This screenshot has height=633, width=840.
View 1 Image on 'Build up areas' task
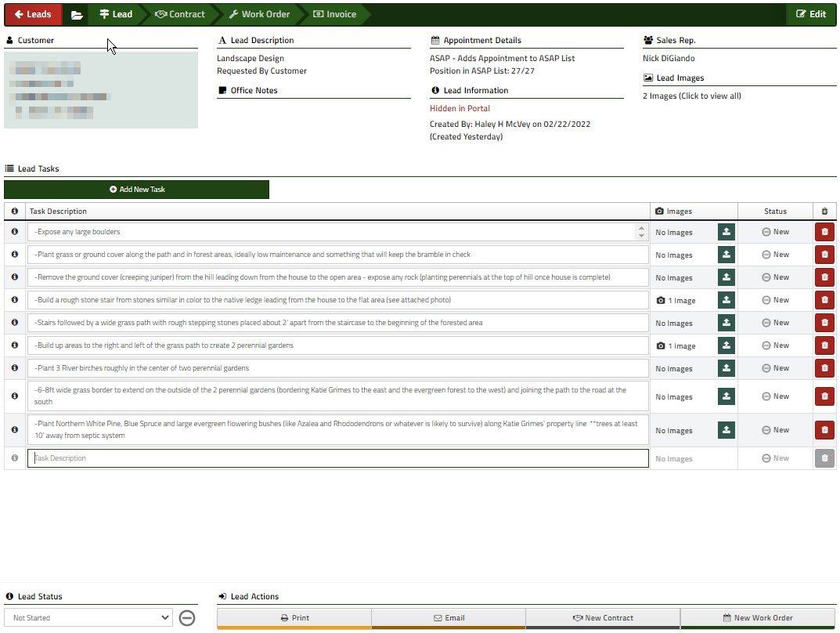(676, 346)
